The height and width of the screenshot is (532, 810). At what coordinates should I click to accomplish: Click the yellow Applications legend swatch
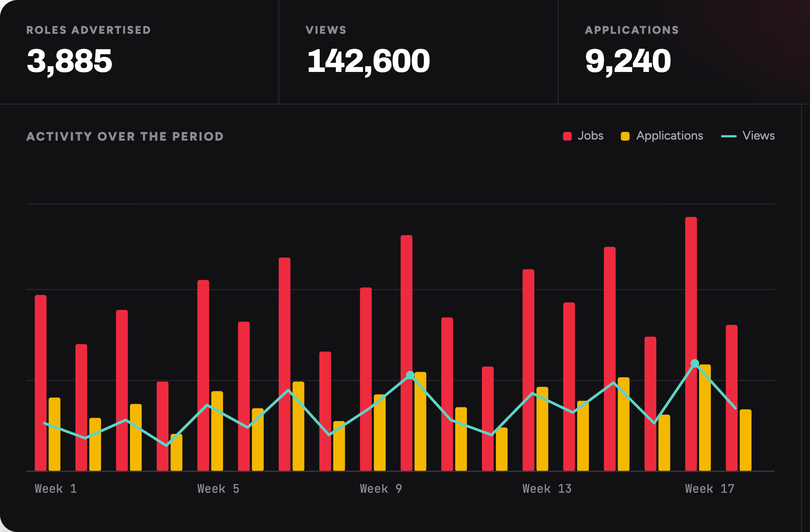pos(625,136)
